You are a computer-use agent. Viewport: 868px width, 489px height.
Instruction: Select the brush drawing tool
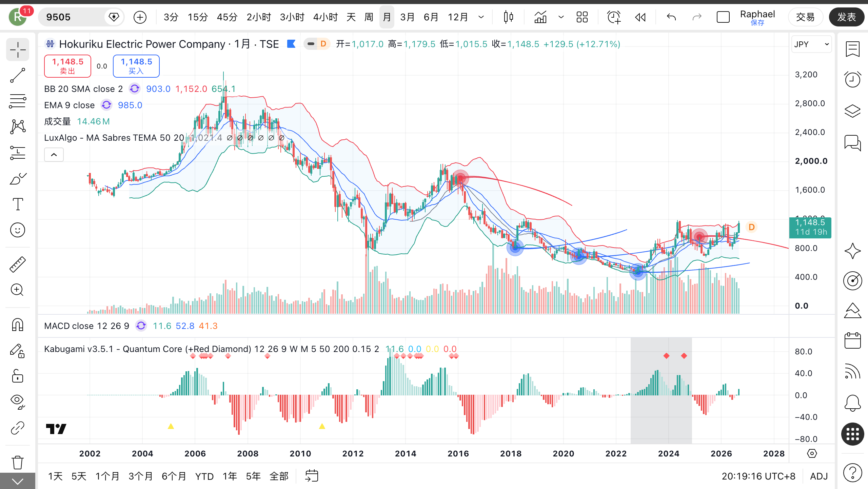pos(18,178)
